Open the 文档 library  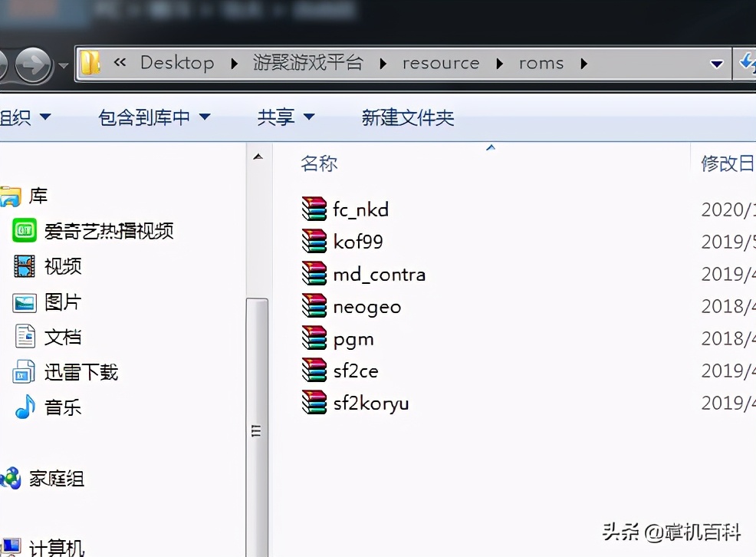coord(63,336)
